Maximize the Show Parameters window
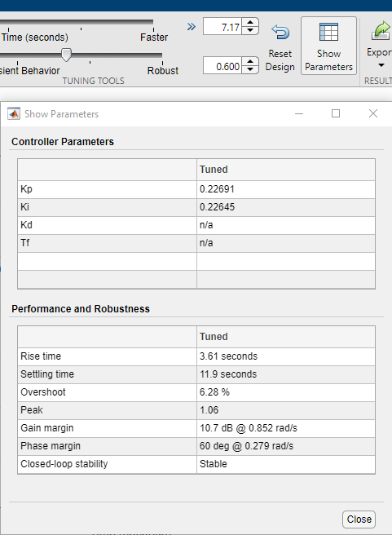The height and width of the screenshot is (535, 392). (336, 113)
